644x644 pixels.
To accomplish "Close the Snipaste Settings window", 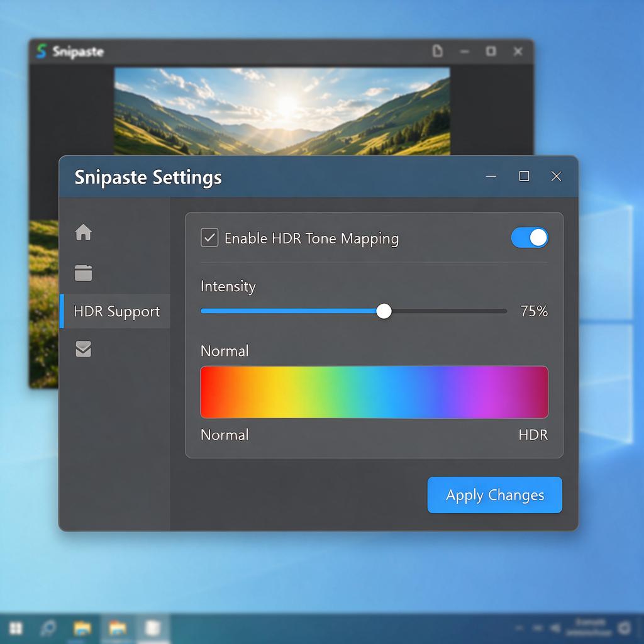I will click(556, 176).
